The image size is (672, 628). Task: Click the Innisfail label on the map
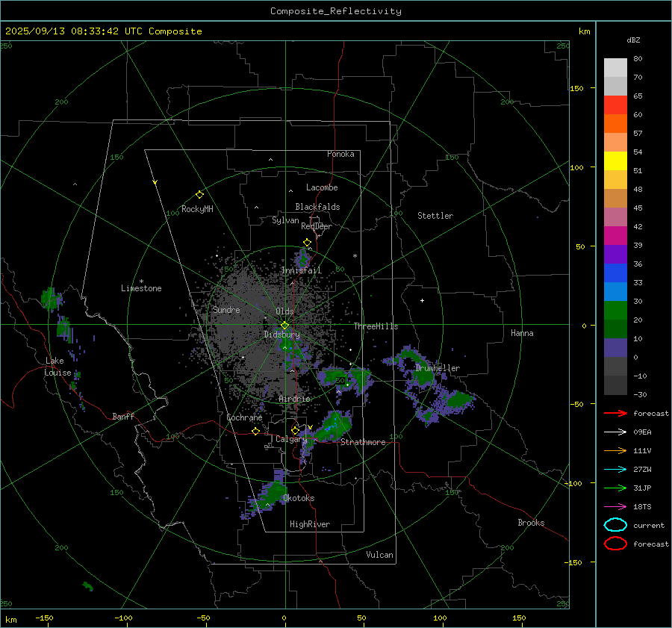point(302,270)
